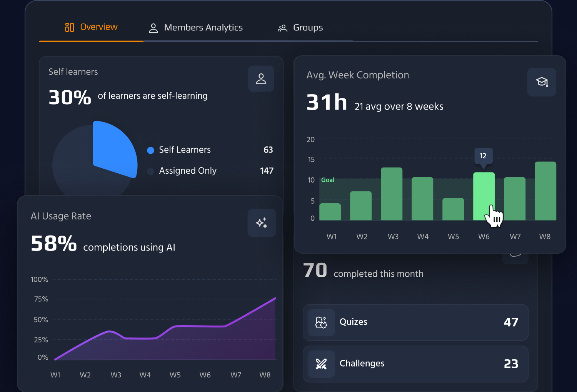
Task: Click the Avg. Week Completion title
Action: [358, 75]
